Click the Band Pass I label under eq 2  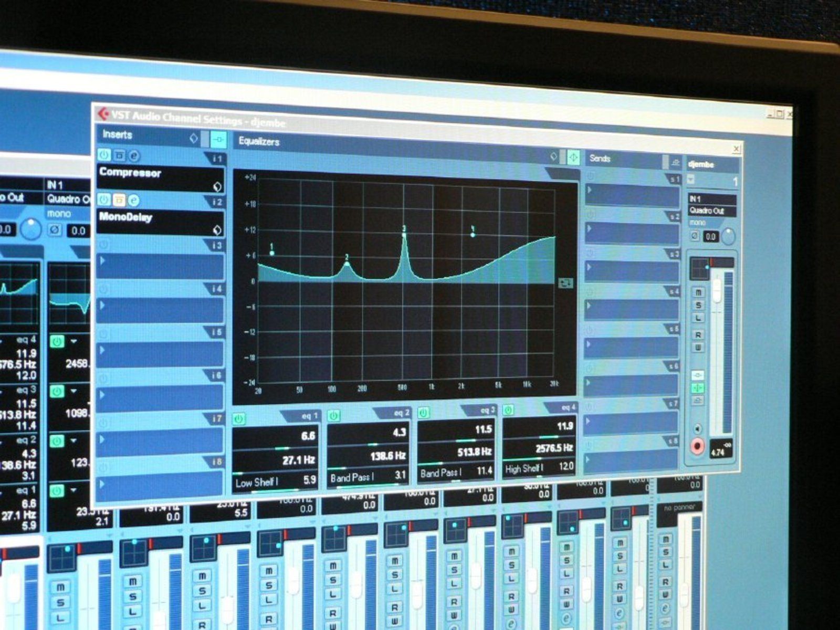pos(352,478)
